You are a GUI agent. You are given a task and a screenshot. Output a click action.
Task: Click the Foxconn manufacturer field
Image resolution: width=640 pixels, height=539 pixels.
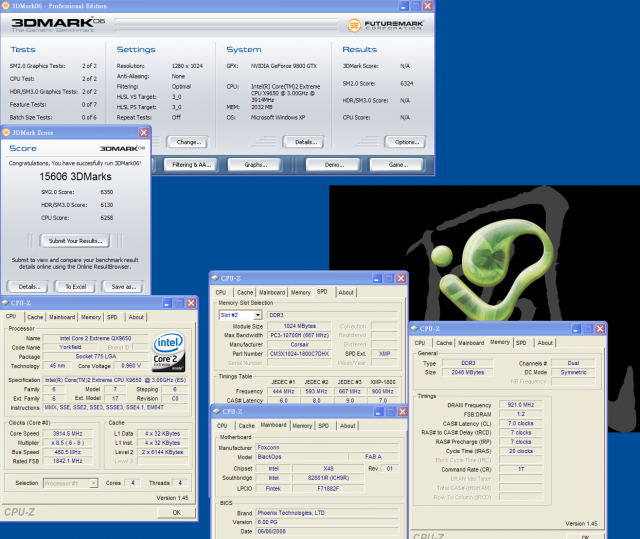pos(327,448)
